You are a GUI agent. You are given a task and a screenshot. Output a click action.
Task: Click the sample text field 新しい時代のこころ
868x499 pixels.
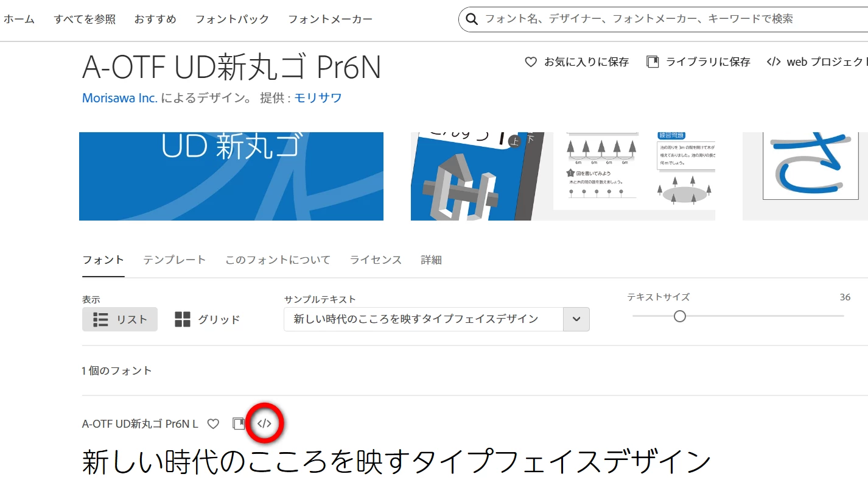[x=424, y=319]
